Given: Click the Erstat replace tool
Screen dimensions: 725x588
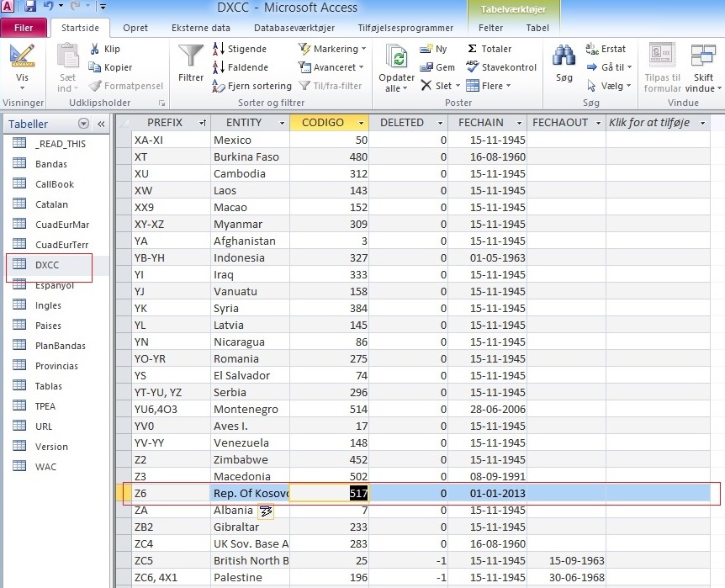Looking at the screenshot, I should coord(606,49).
